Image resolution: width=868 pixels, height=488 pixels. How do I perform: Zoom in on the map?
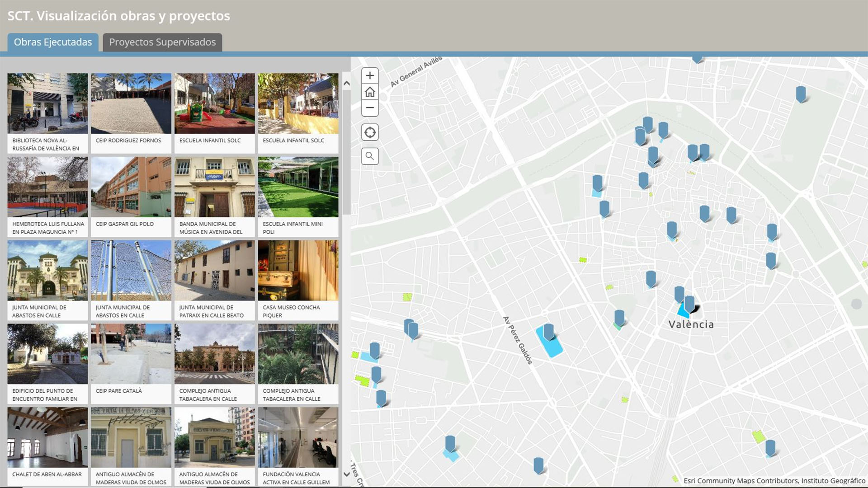(x=370, y=76)
